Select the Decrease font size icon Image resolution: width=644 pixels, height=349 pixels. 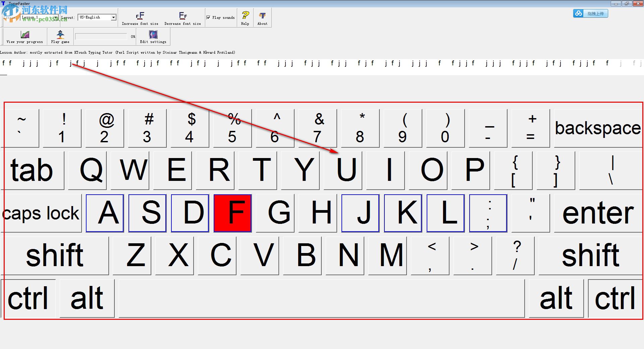(182, 15)
